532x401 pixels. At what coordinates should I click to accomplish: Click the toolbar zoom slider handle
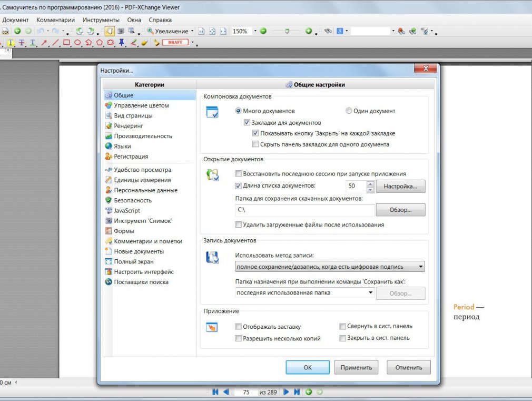coord(287,31)
